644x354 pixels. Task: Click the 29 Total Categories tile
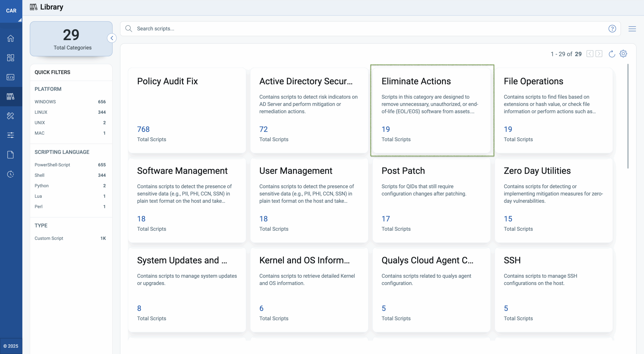click(x=71, y=39)
